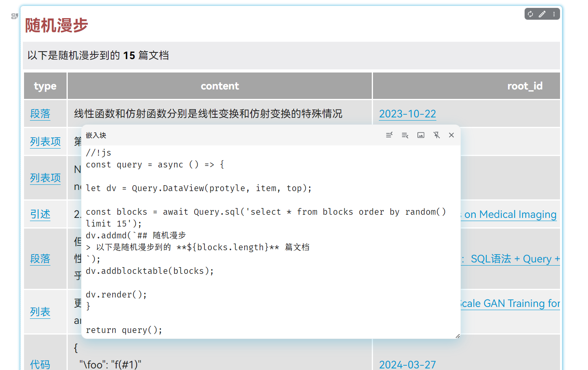Refresh the embed block query
The width and height of the screenshot is (588, 370).
point(530,14)
